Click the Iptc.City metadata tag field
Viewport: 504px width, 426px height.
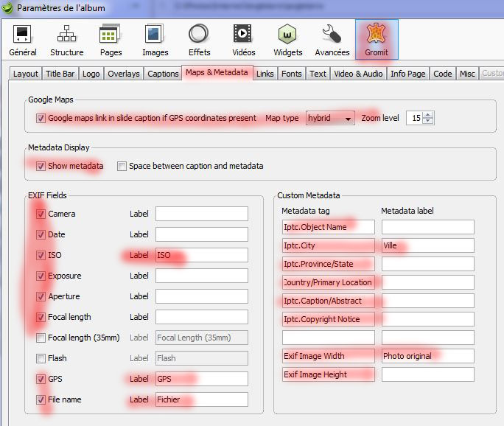click(328, 245)
